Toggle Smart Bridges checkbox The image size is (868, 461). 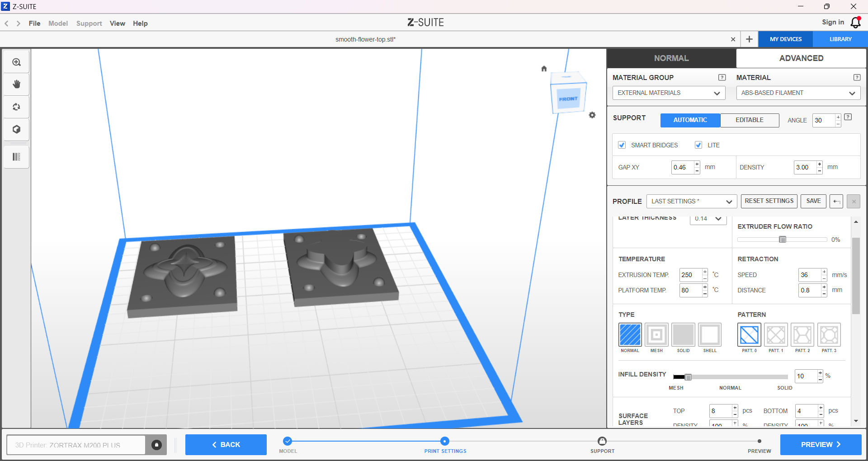click(622, 145)
